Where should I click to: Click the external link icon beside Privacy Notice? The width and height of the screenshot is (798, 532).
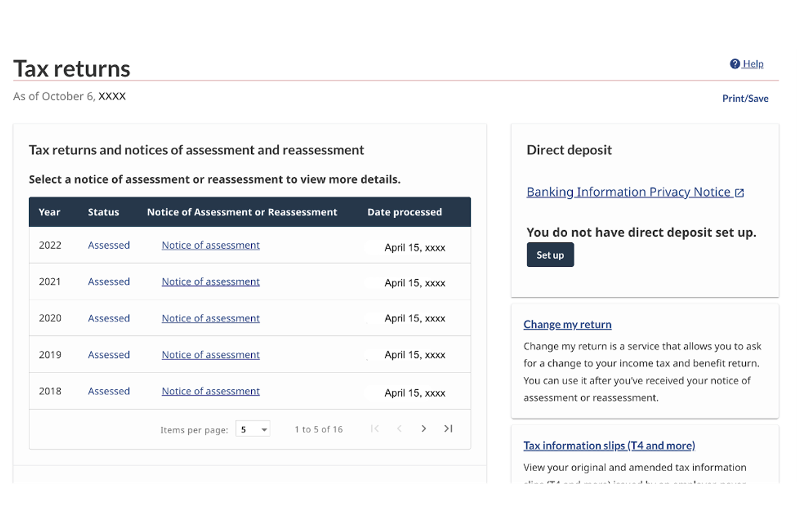[x=739, y=193]
